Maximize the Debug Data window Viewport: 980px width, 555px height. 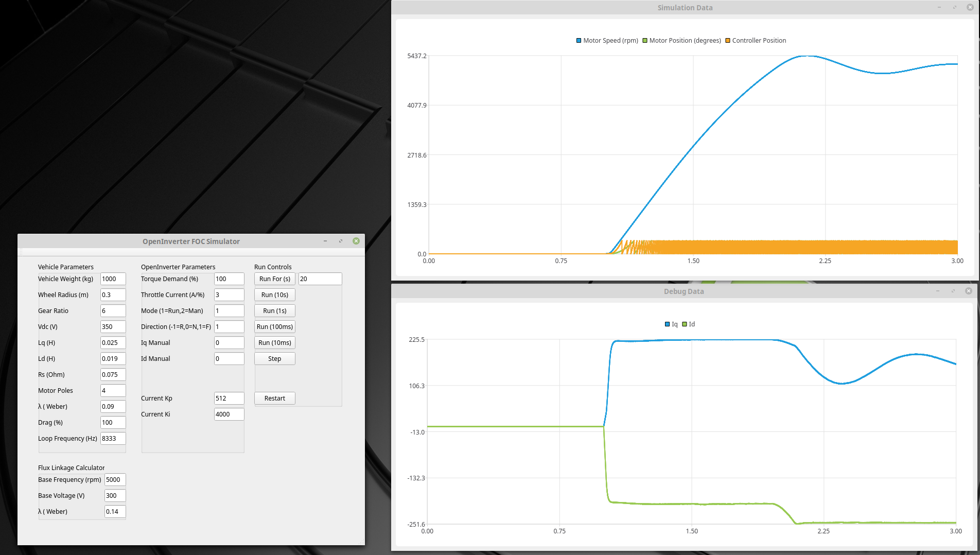point(953,291)
